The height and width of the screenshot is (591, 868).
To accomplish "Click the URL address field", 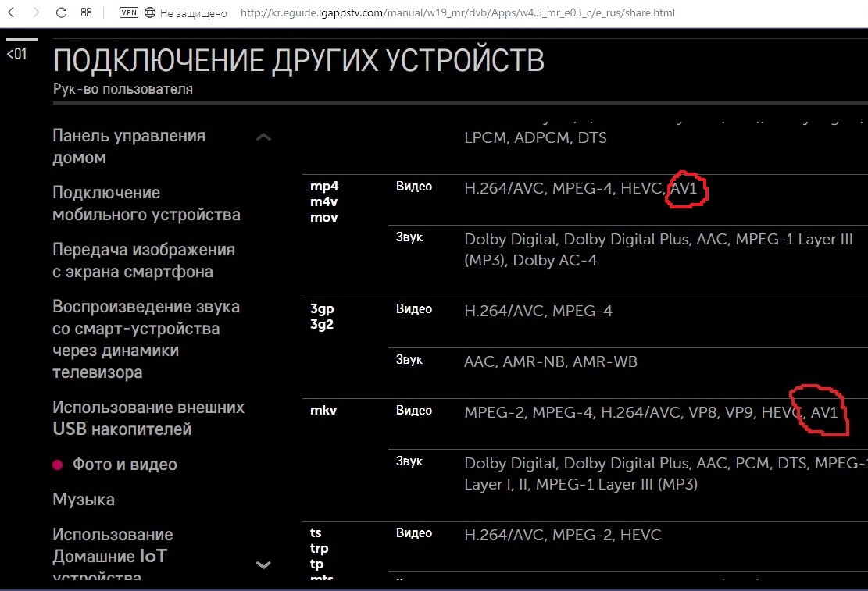I will 457,13.
